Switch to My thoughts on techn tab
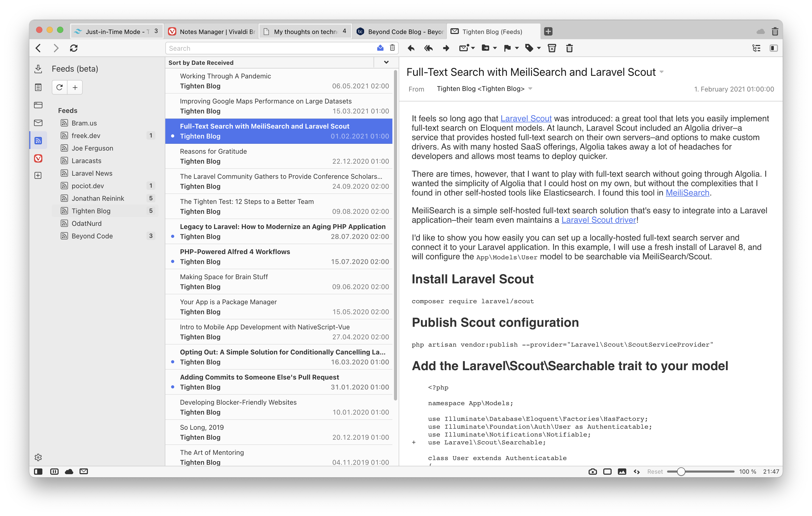Screen dimensions: 812x516 coord(306,31)
